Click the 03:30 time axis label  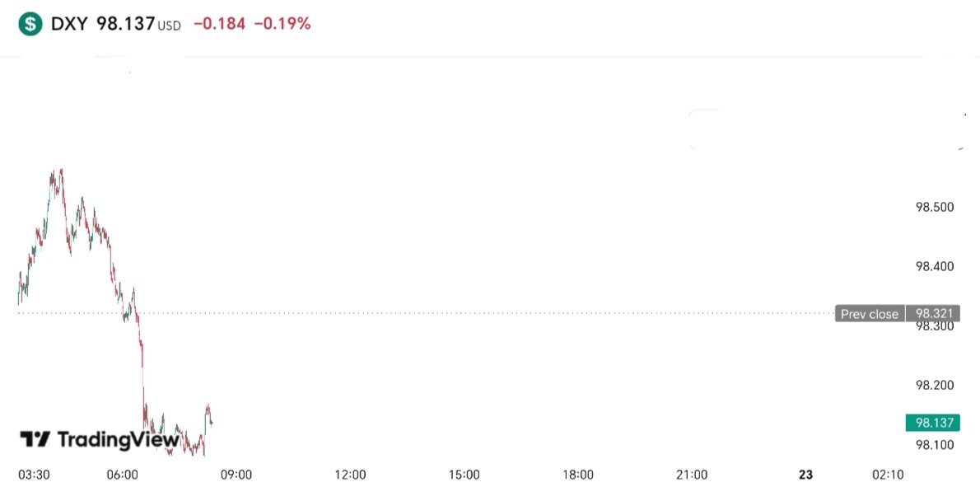coord(35,475)
